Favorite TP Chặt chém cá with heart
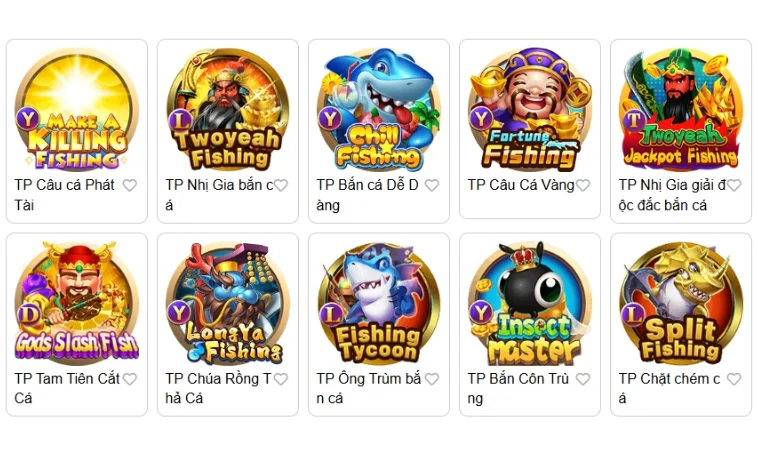 coord(734,379)
